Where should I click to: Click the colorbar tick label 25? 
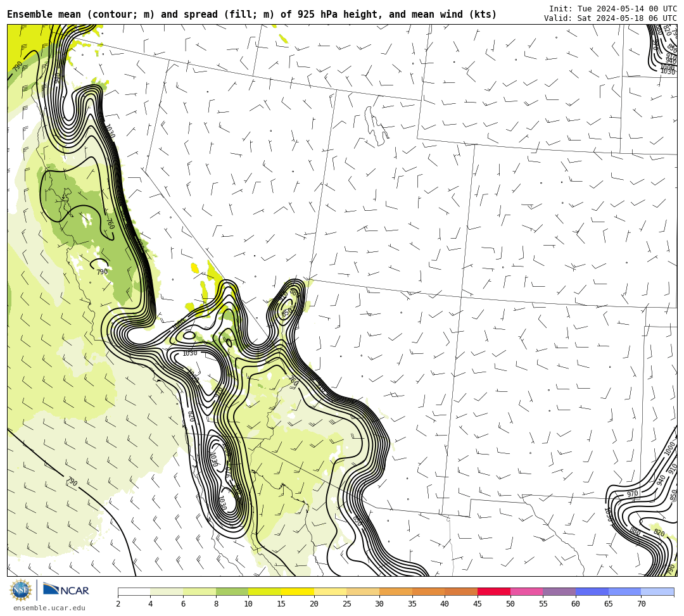click(347, 604)
